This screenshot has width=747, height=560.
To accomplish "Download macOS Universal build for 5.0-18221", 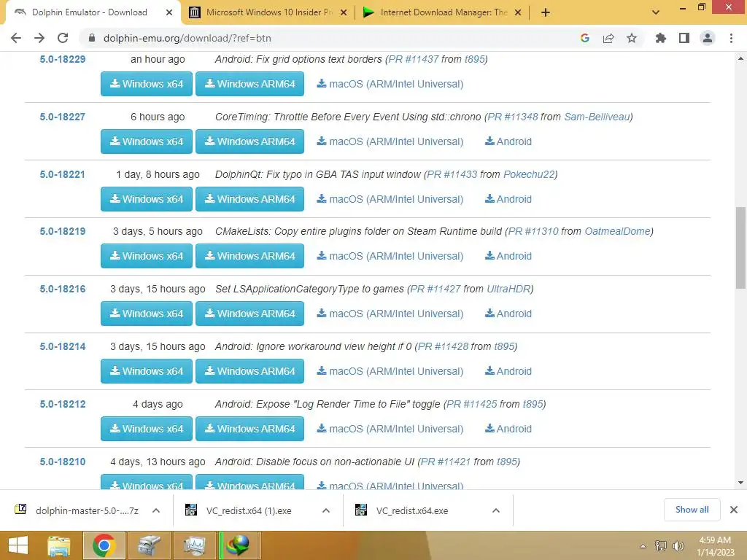I will (x=390, y=199).
